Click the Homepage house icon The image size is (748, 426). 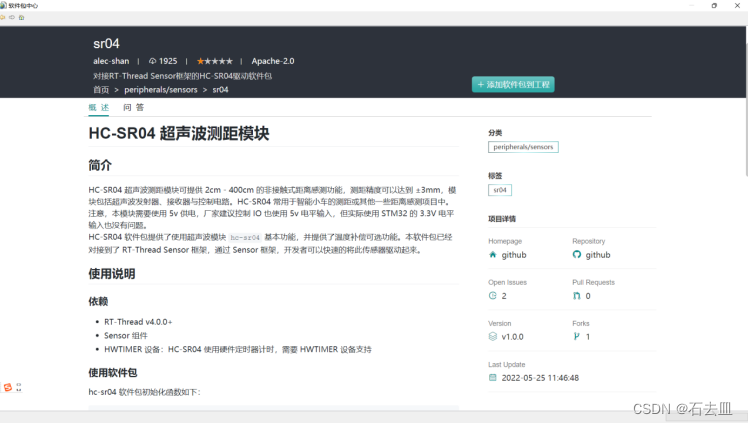493,255
